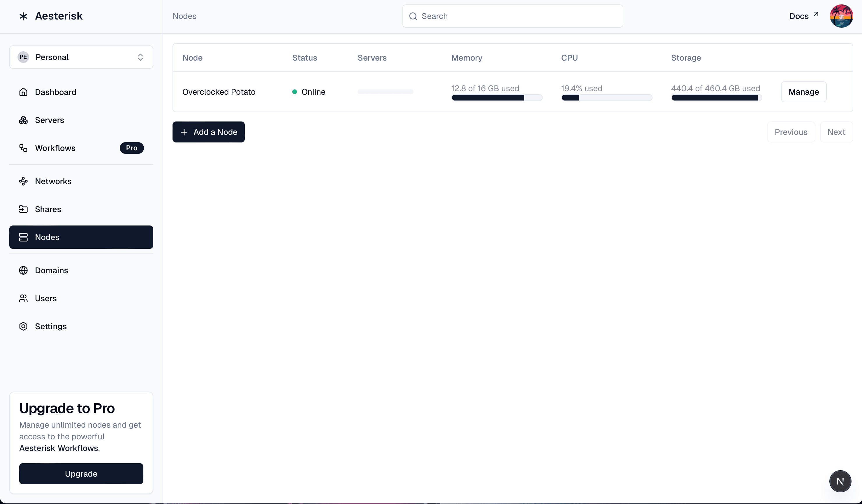
Task: Click the Servers cubes icon
Action: [x=23, y=120]
